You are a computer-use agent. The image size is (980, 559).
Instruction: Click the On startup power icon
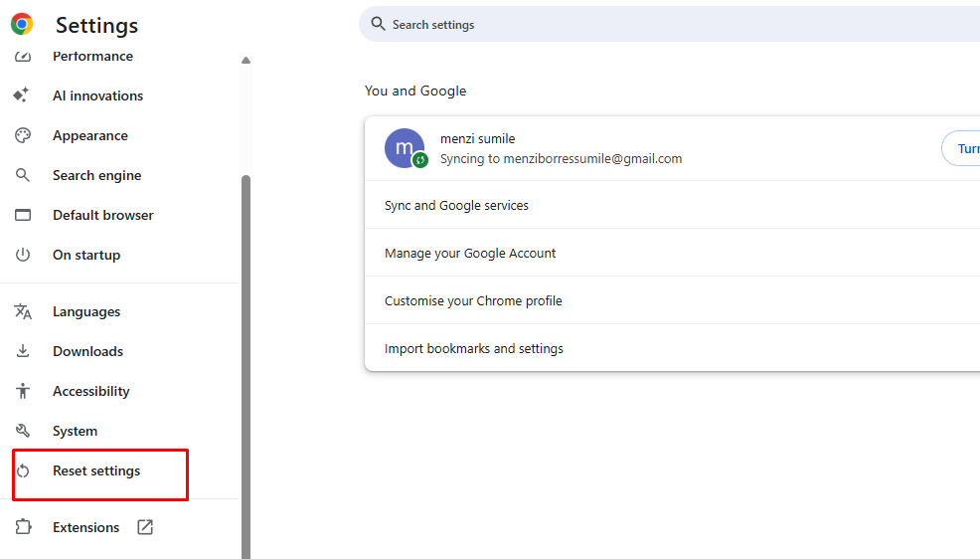[22, 255]
